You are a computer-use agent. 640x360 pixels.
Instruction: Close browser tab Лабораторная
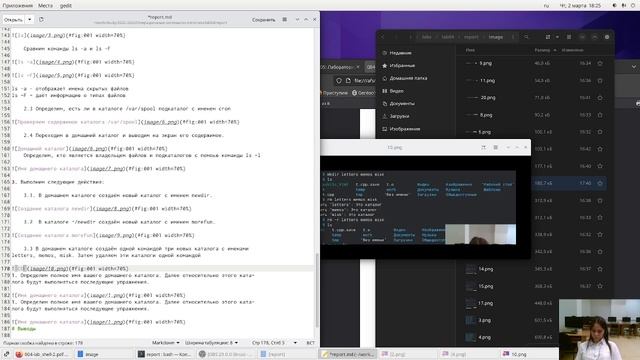[358, 67]
